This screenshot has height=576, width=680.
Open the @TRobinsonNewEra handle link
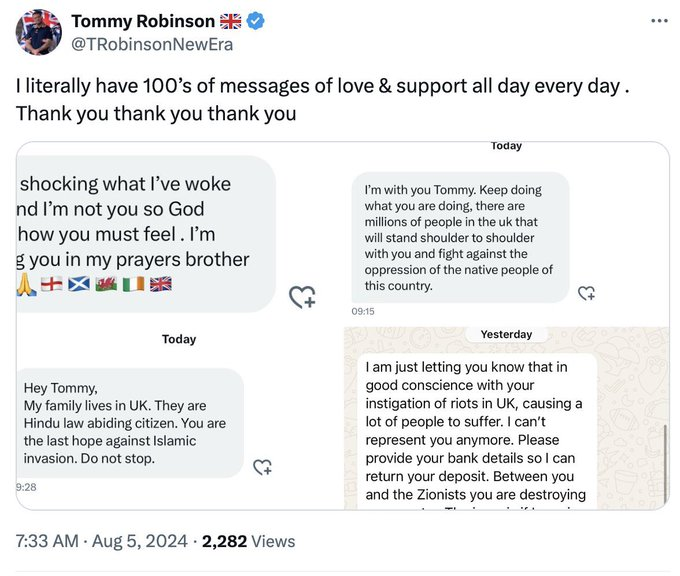(152, 45)
